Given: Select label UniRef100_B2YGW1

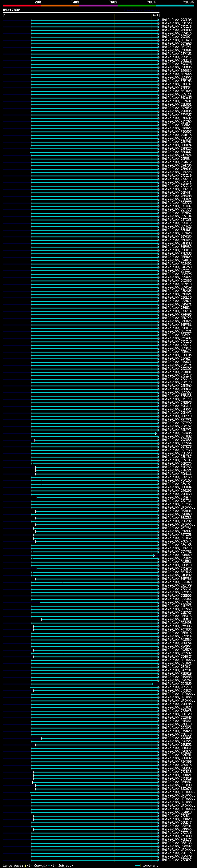Looking at the screenshot, I should point(176,101).
